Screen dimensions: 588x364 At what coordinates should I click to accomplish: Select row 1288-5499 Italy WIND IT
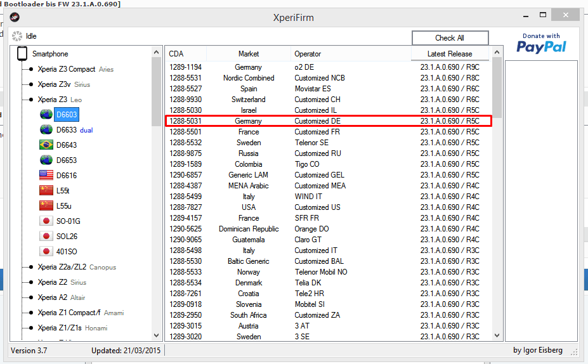coord(328,197)
